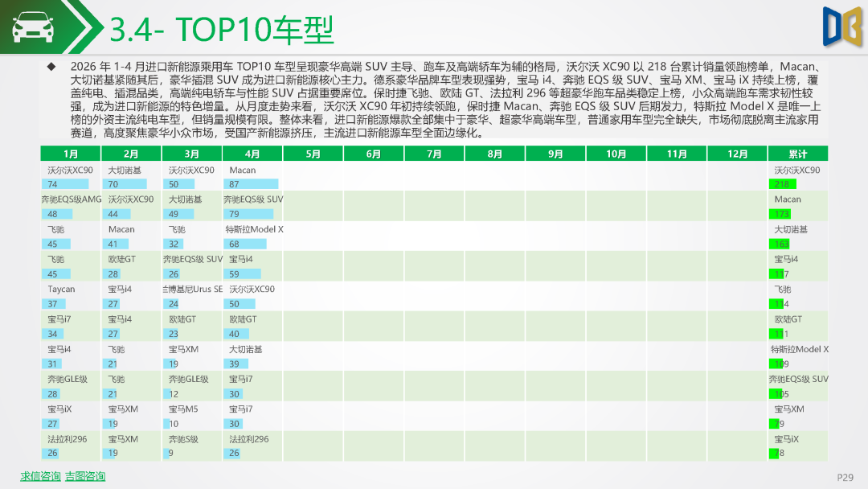The height and width of the screenshot is (489, 868).
Task: Click the green 173 Macan cumulative bar
Action: (x=780, y=214)
